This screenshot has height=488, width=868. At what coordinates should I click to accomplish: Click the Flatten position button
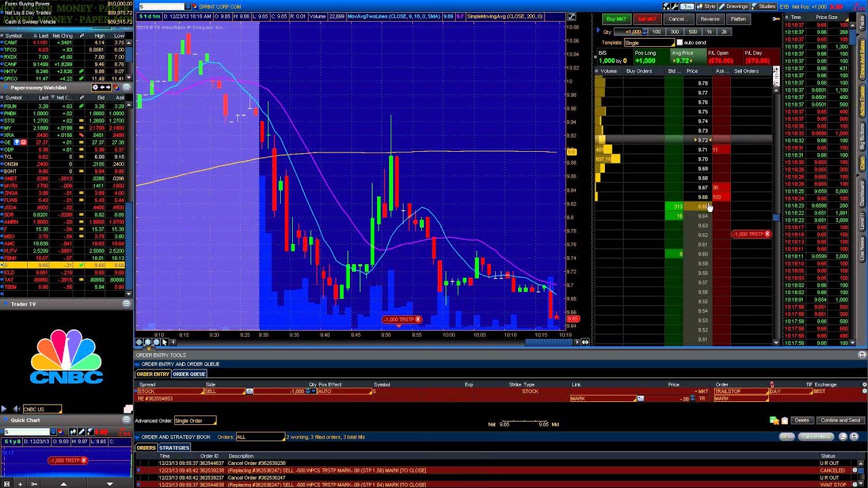click(x=738, y=19)
